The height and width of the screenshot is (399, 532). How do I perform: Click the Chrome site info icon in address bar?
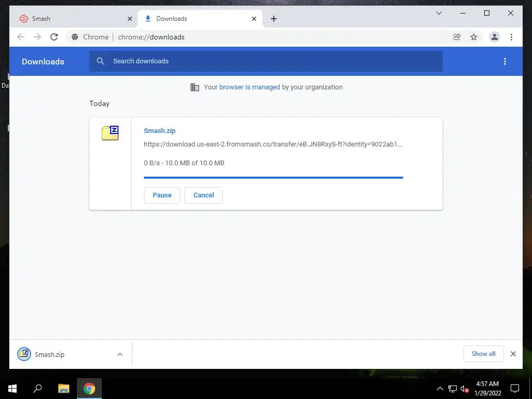click(75, 37)
